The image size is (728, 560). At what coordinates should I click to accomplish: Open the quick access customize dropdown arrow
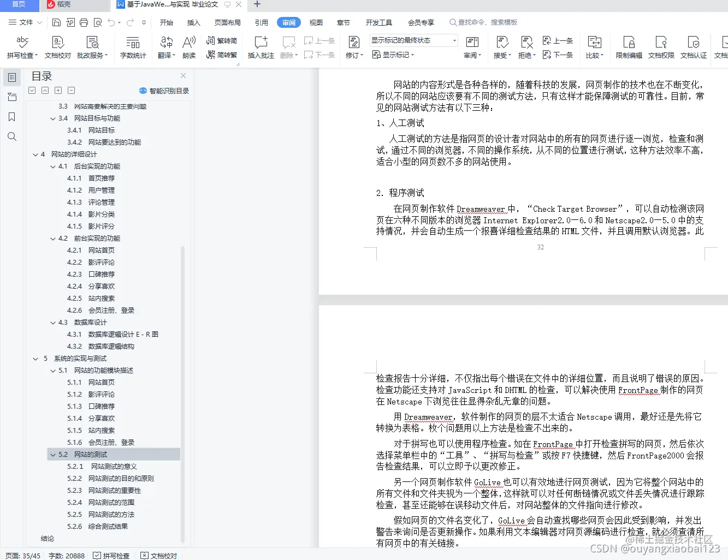click(x=144, y=22)
